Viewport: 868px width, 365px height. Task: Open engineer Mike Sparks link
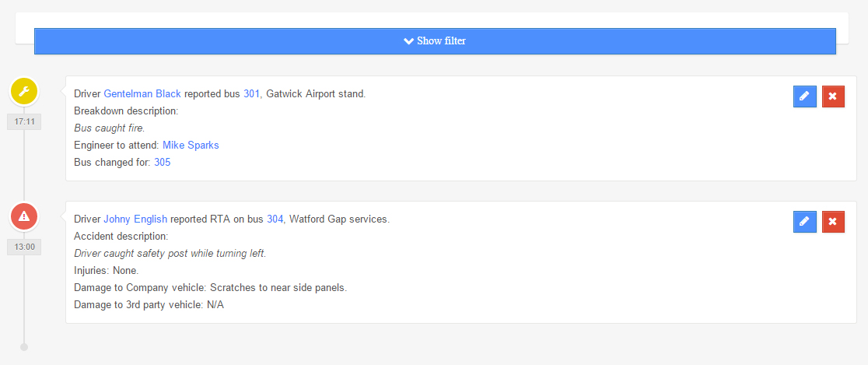191,146
